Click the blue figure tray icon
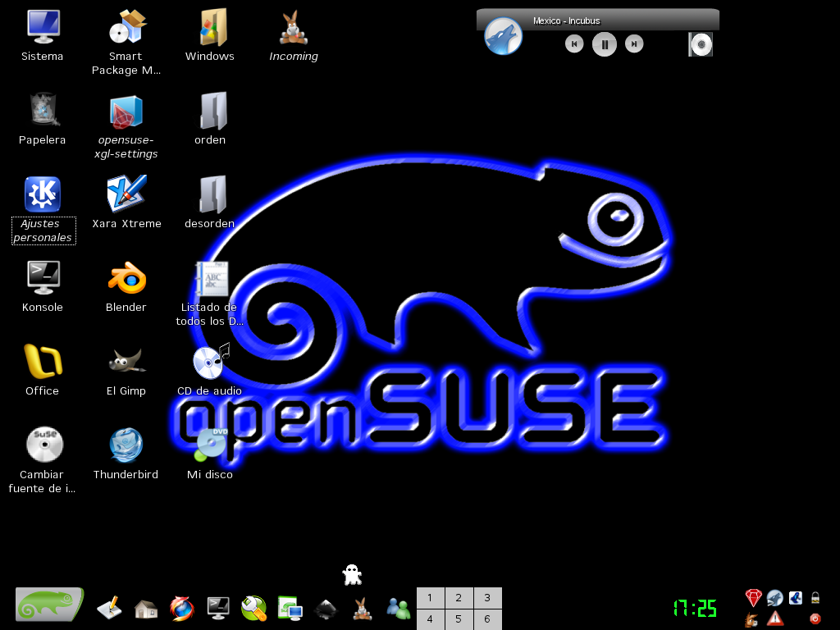Image resolution: width=840 pixels, height=630 pixels. click(796, 597)
